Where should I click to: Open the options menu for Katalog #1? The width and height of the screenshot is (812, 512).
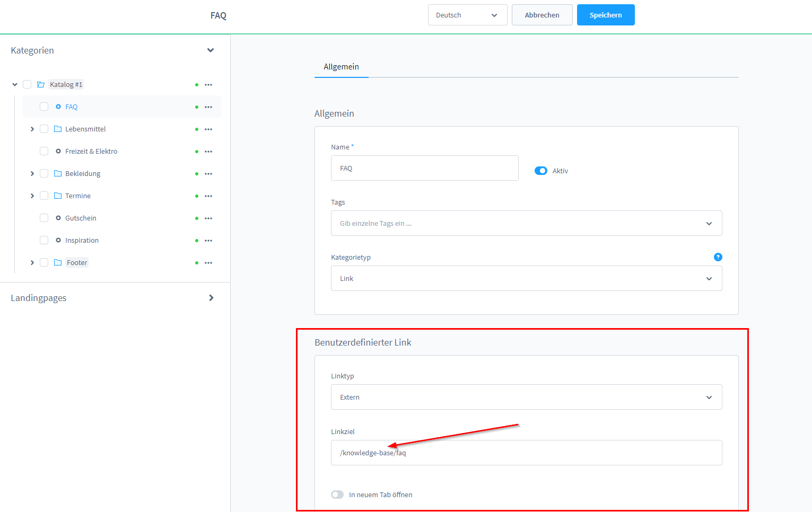208,85
